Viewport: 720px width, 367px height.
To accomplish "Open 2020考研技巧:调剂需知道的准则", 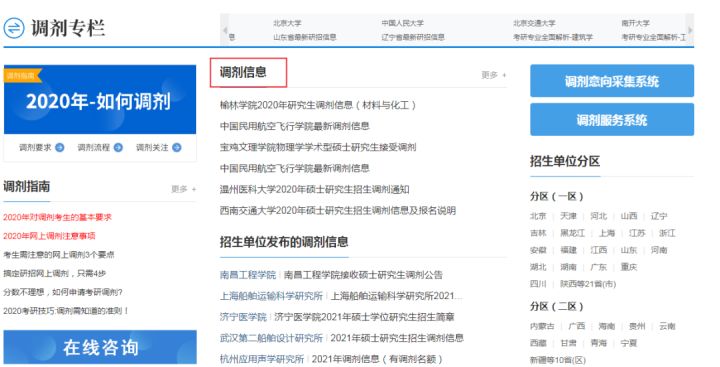I will tap(66, 311).
